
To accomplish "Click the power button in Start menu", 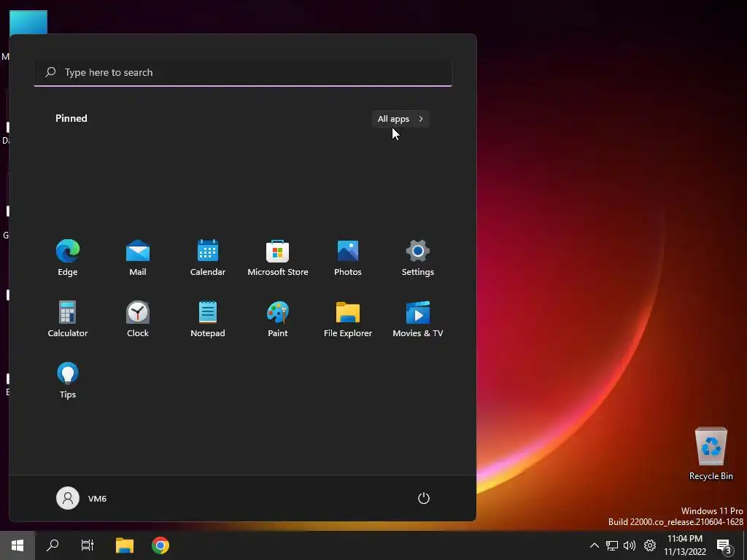I will pos(424,498).
